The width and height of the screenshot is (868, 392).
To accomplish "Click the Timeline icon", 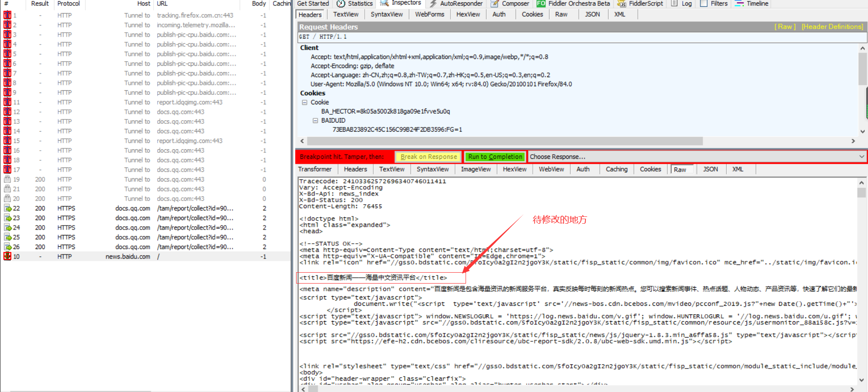I will [x=739, y=3].
